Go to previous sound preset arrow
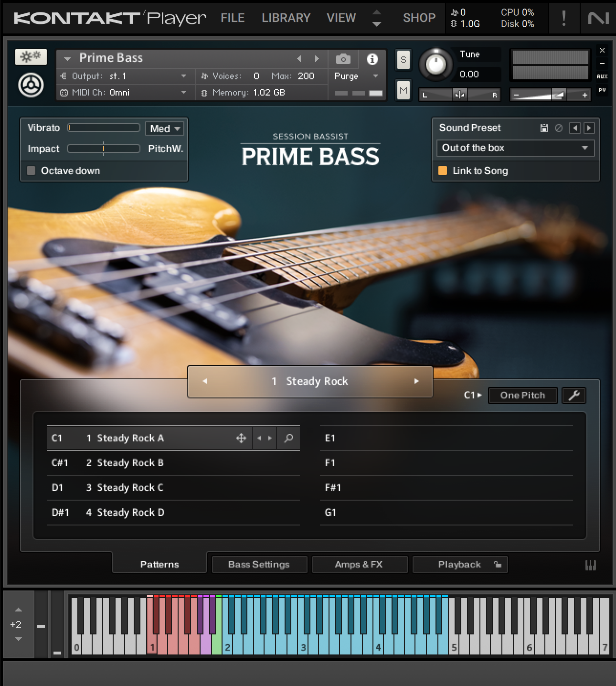Image resolution: width=616 pixels, height=686 pixels. [575, 128]
